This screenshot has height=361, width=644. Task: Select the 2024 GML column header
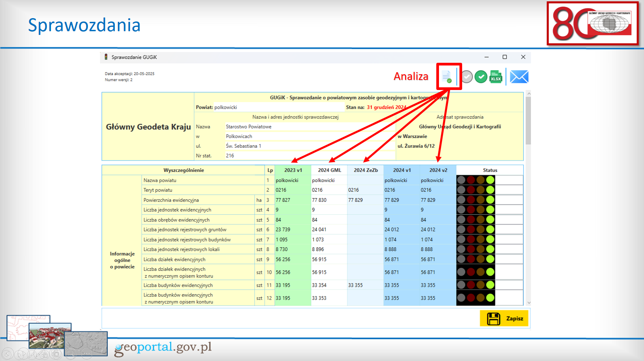click(x=329, y=170)
